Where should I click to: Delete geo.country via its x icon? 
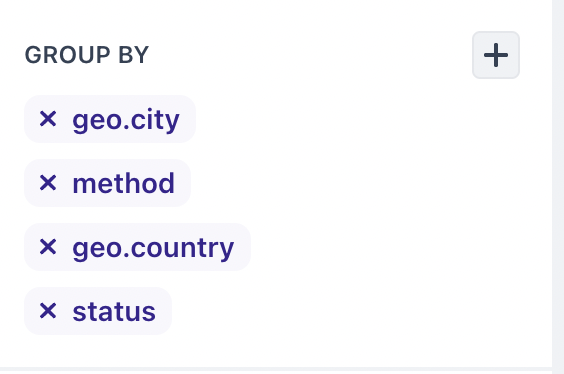48,247
